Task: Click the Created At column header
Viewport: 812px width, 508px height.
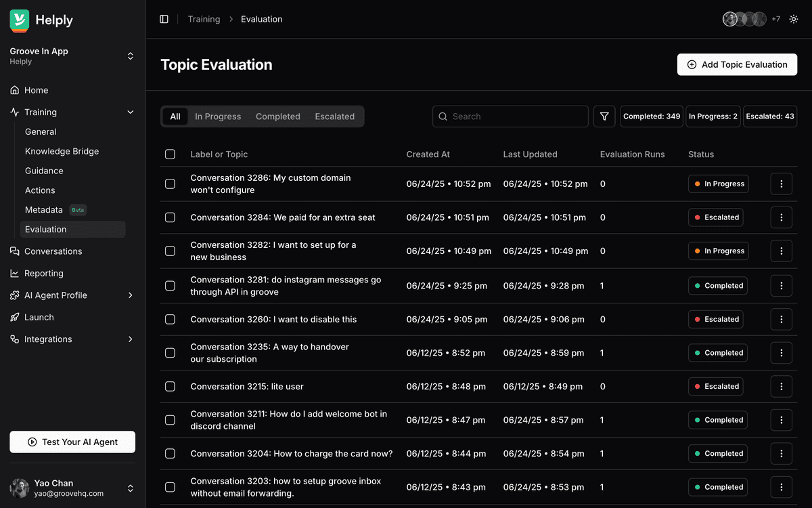Action: (x=428, y=154)
